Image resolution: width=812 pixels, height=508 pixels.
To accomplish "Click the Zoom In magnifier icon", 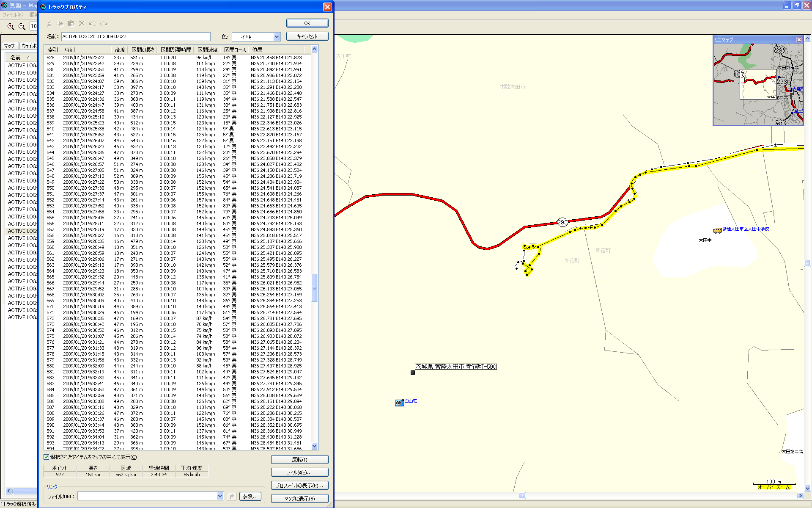I will coord(11,27).
